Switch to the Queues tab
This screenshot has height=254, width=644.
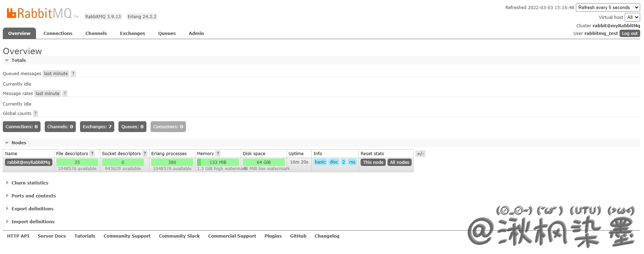click(x=167, y=34)
